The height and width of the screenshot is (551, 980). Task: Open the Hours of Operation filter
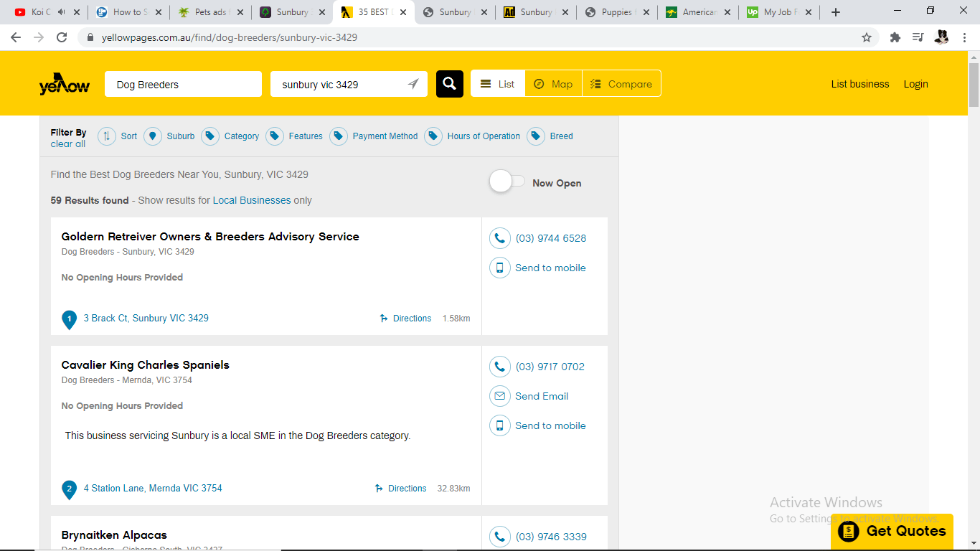pyautogui.click(x=472, y=136)
